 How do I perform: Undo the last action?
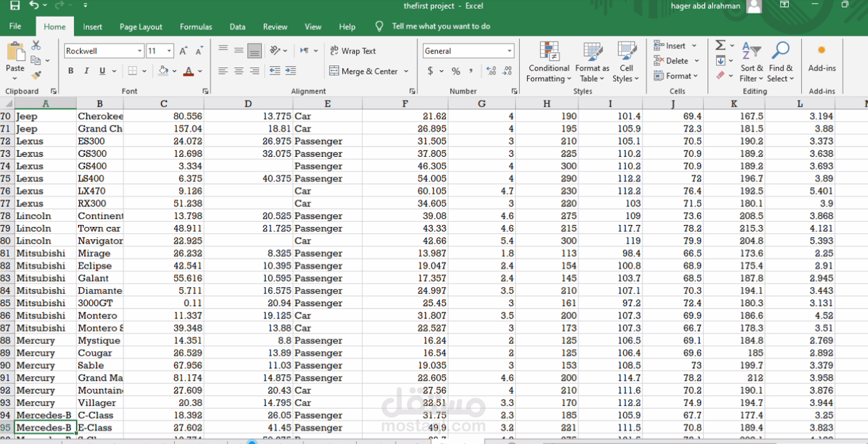click(34, 6)
